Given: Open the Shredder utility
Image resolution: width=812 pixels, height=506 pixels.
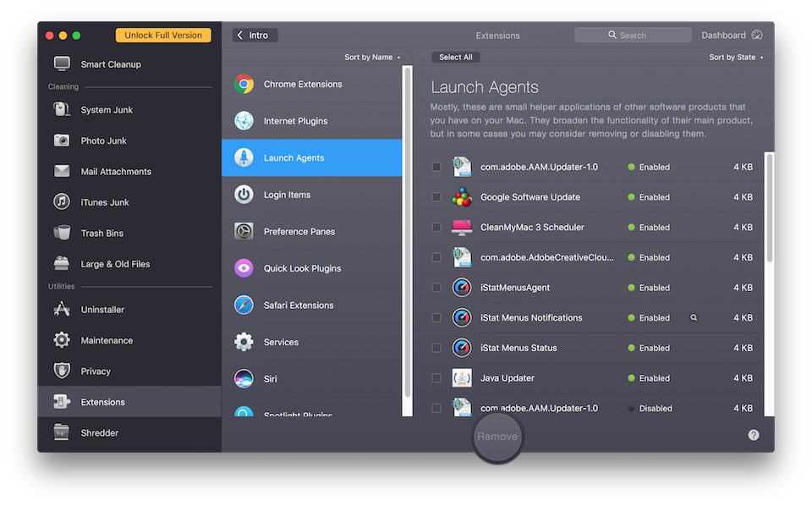Looking at the screenshot, I should 129,432.
